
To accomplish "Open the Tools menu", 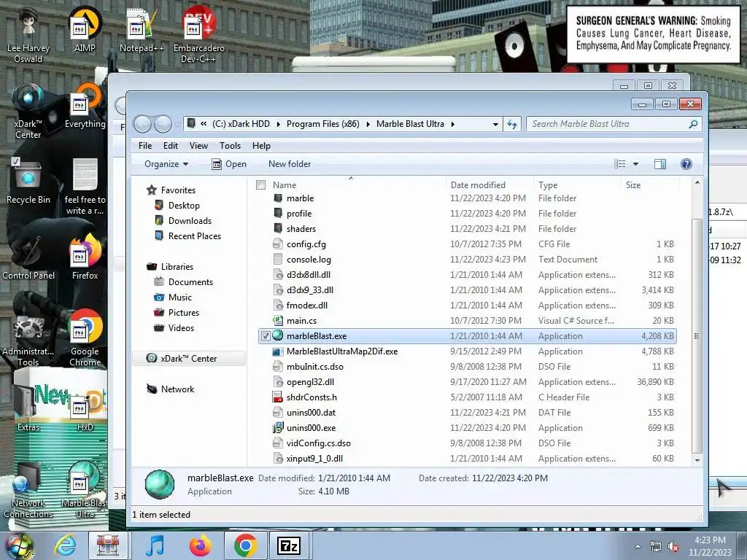I will pyautogui.click(x=230, y=146).
